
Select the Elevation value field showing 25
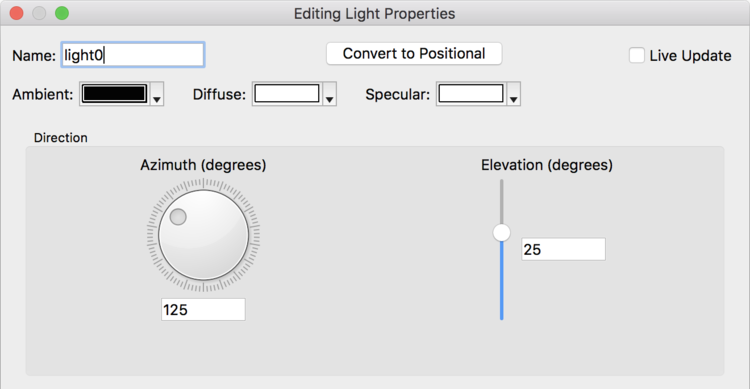point(563,249)
